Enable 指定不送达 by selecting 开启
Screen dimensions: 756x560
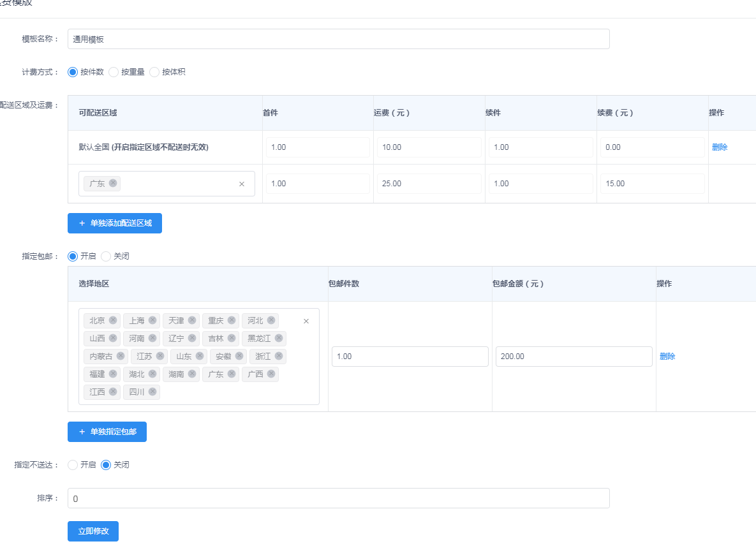pyautogui.click(x=73, y=465)
